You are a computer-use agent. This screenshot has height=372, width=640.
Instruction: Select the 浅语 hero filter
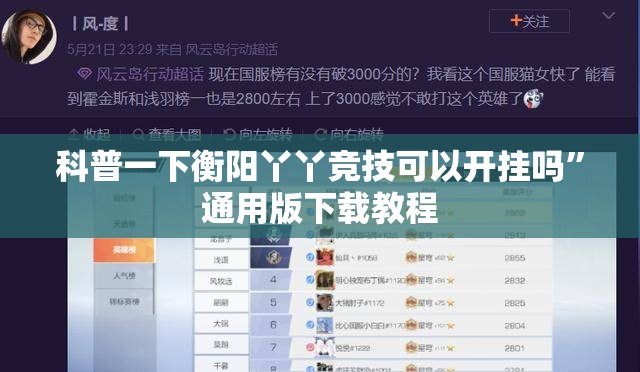221,260
